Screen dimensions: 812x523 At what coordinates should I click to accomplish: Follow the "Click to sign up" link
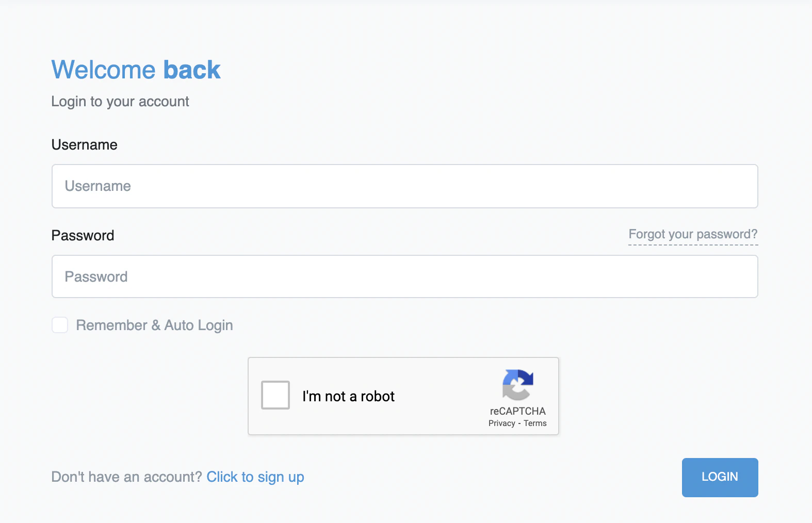(255, 477)
